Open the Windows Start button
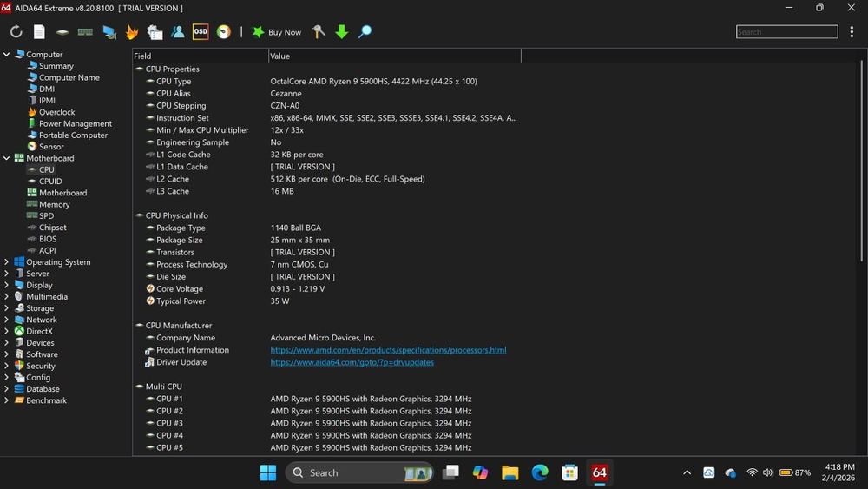868x489 pixels. pyautogui.click(x=268, y=472)
